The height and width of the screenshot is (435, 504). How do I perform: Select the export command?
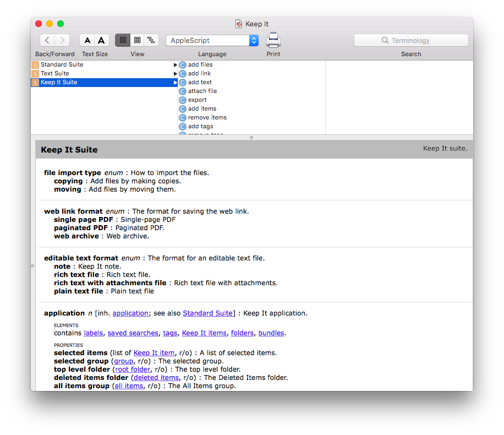198,100
